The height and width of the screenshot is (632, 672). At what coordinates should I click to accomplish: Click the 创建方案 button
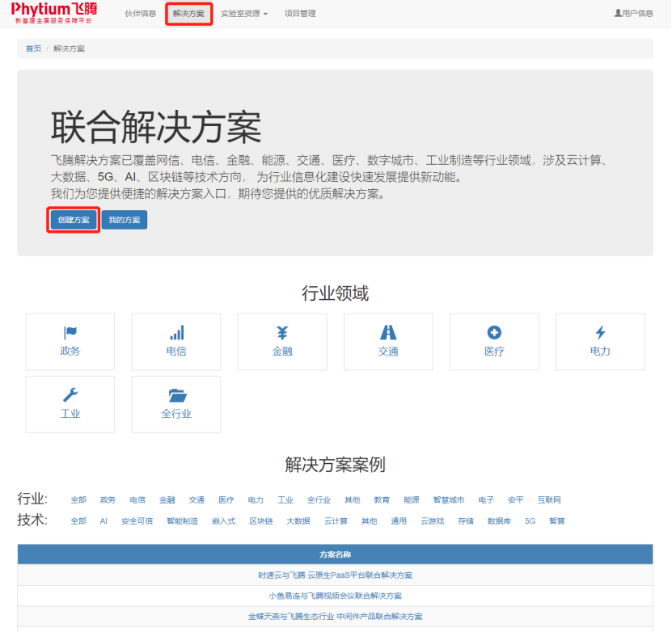[74, 220]
